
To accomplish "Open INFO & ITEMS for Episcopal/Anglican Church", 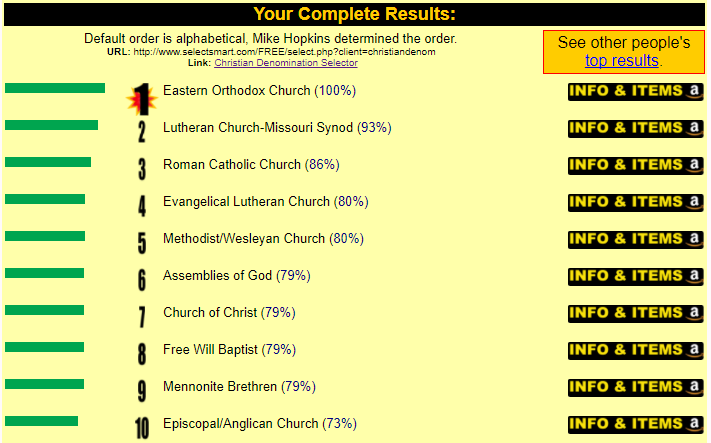I will point(635,425).
